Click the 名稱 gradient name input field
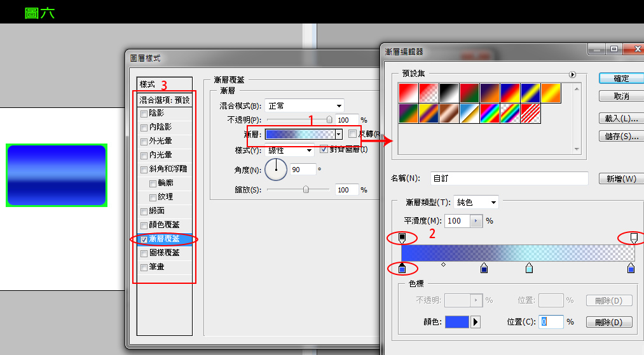 point(509,178)
